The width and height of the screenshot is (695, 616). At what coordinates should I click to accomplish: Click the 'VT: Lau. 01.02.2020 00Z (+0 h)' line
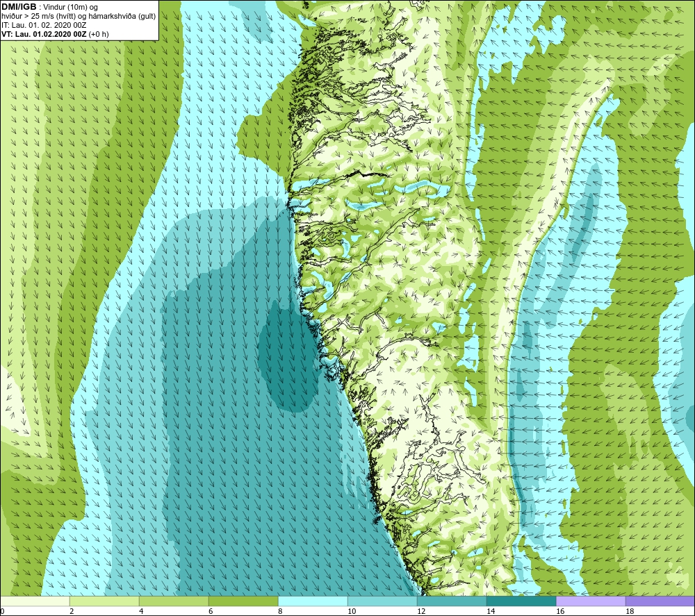(55, 34)
